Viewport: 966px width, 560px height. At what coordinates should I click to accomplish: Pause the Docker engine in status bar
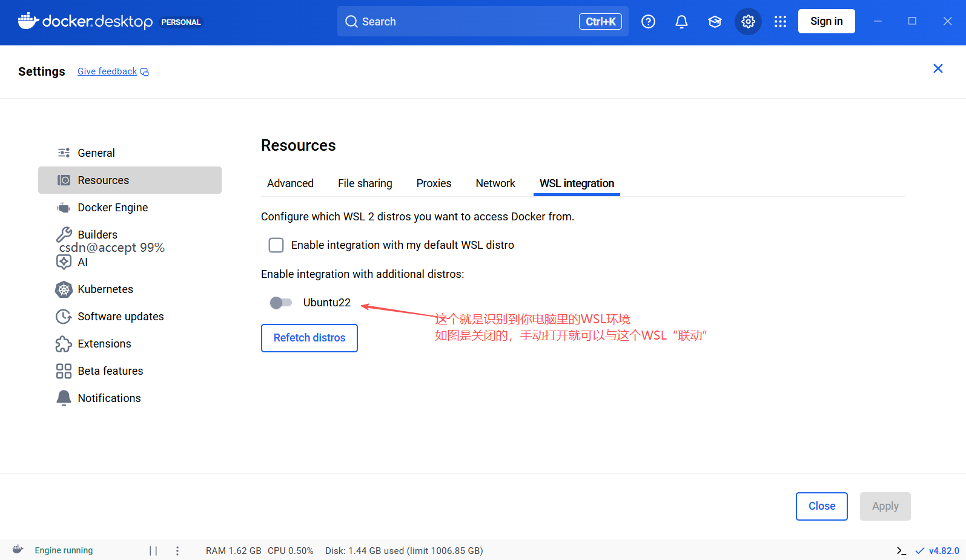pyautogui.click(x=153, y=550)
